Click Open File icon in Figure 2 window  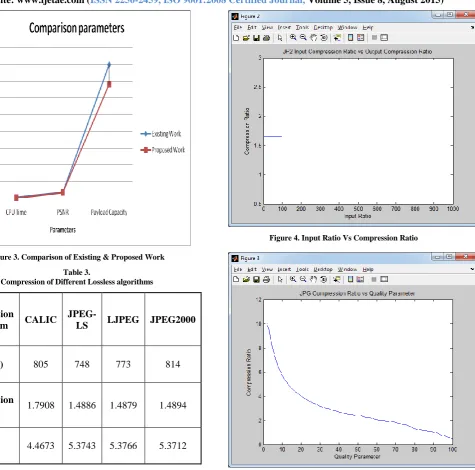click(246, 38)
